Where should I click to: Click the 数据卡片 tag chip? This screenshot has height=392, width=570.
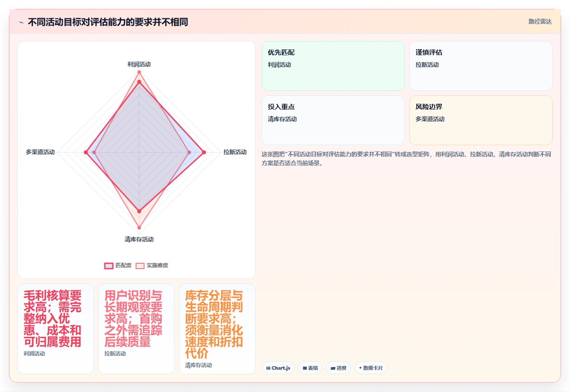click(371, 368)
